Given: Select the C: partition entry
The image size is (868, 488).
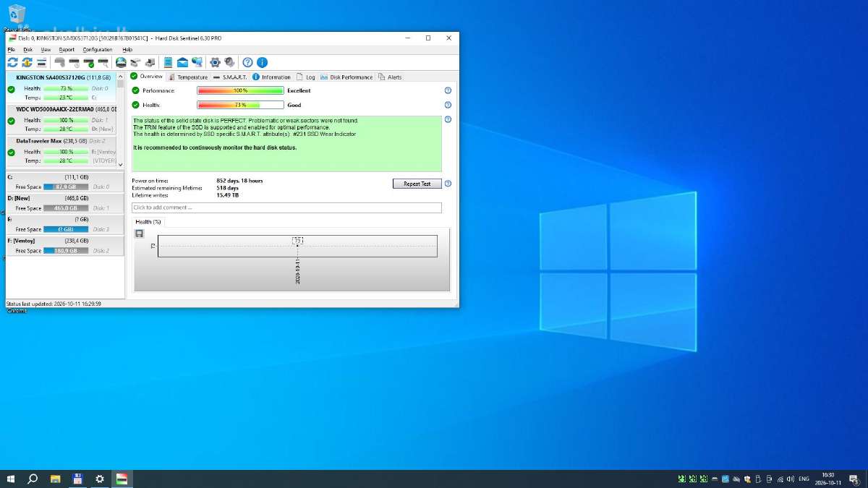Looking at the screenshot, I should [x=64, y=181].
